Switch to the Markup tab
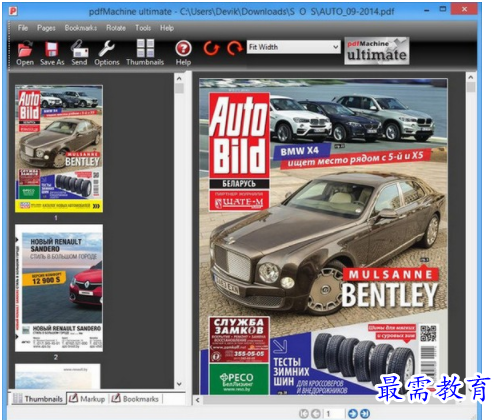The height and width of the screenshot is (420, 499). click(87, 399)
